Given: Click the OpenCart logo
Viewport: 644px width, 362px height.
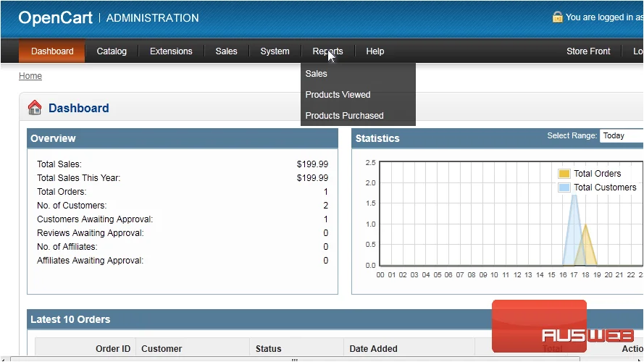Looking at the screenshot, I should tap(56, 17).
